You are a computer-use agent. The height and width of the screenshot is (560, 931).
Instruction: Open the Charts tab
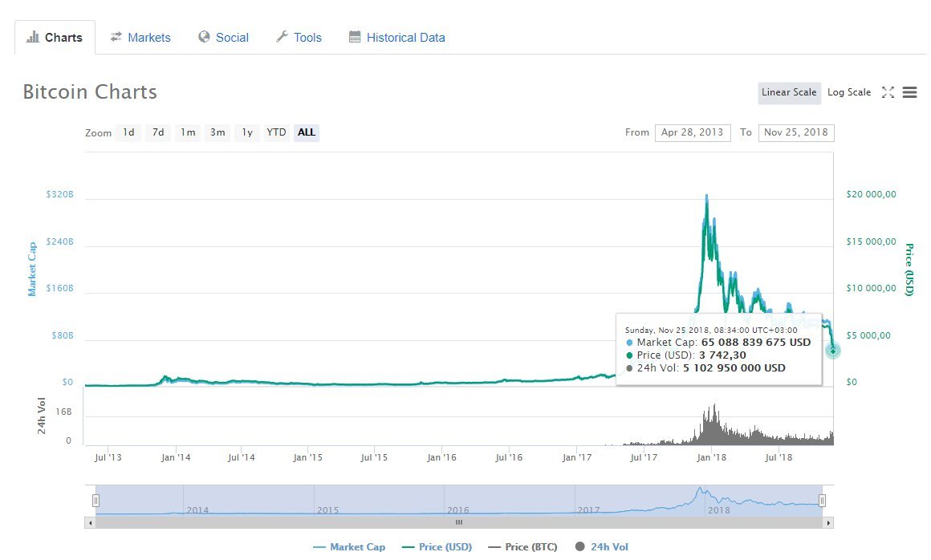pyautogui.click(x=55, y=38)
